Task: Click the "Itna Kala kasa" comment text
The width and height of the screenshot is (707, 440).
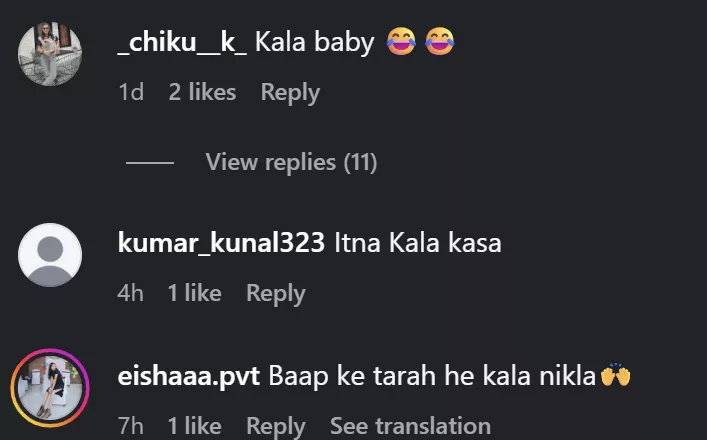Action: 417,243
